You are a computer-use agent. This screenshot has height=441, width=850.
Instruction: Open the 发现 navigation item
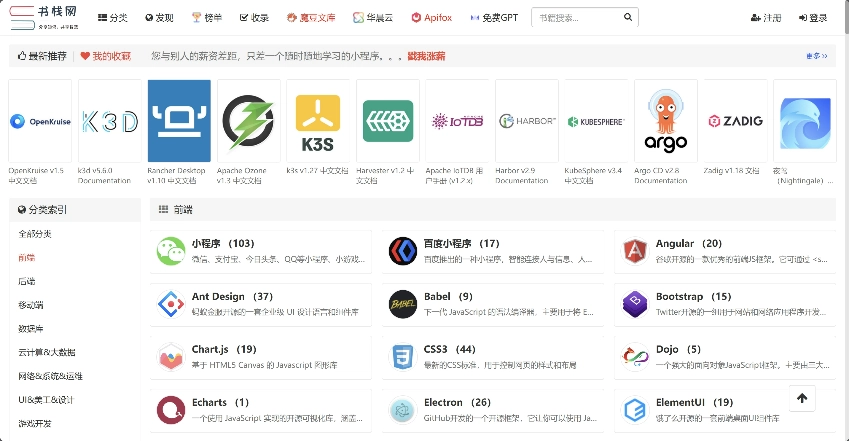pyautogui.click(x=159, y=18)
